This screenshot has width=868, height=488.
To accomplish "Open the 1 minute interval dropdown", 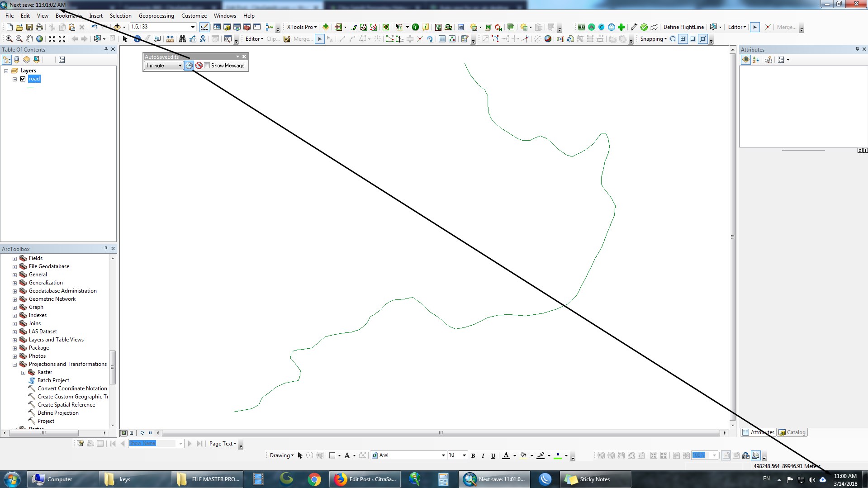I will pos(180,66).
